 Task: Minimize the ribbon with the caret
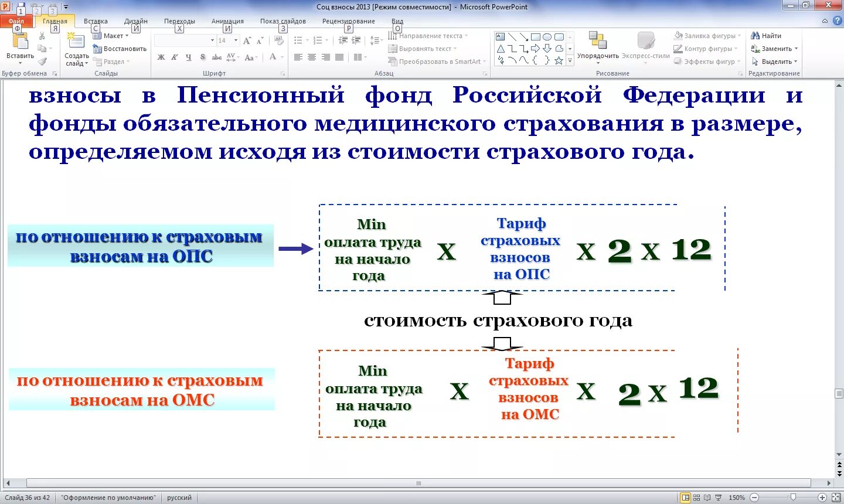[x=825, y=21]
